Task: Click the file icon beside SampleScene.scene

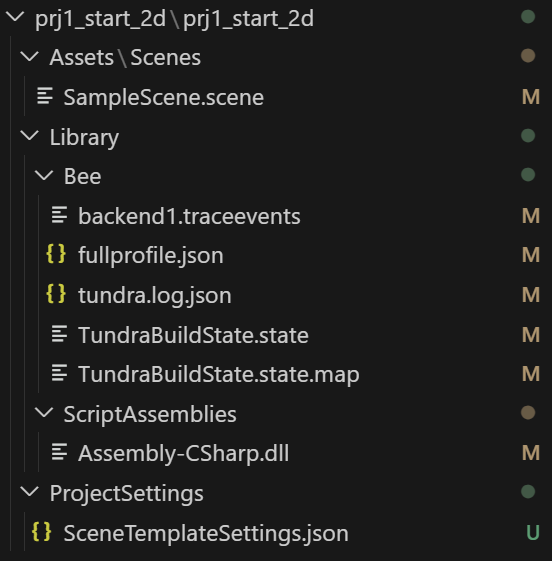Action: (45, 96)
